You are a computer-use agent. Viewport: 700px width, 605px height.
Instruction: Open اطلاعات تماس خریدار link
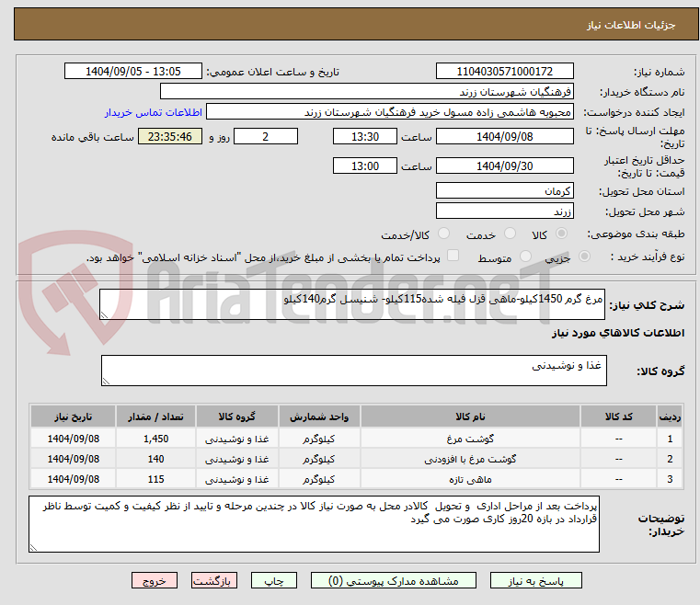154,112
